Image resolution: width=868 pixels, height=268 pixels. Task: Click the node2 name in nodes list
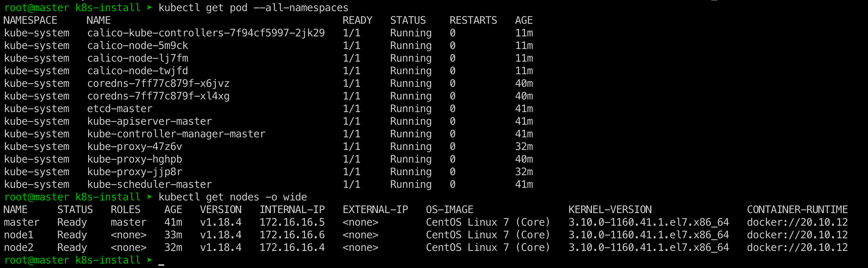[19, 248]
